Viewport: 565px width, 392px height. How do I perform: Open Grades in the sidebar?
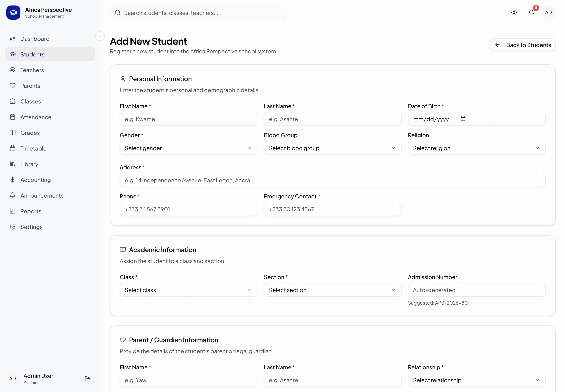[x=50, y=133]
